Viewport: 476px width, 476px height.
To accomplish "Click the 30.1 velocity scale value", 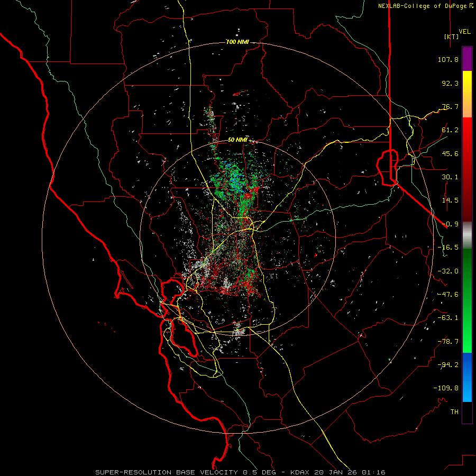I will tap(450, 177).
